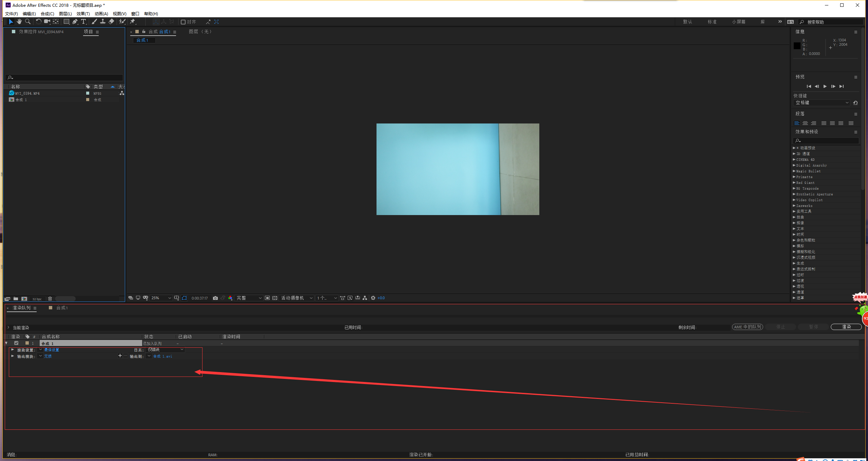Click the 渲染 render button

tap(846, 327)
